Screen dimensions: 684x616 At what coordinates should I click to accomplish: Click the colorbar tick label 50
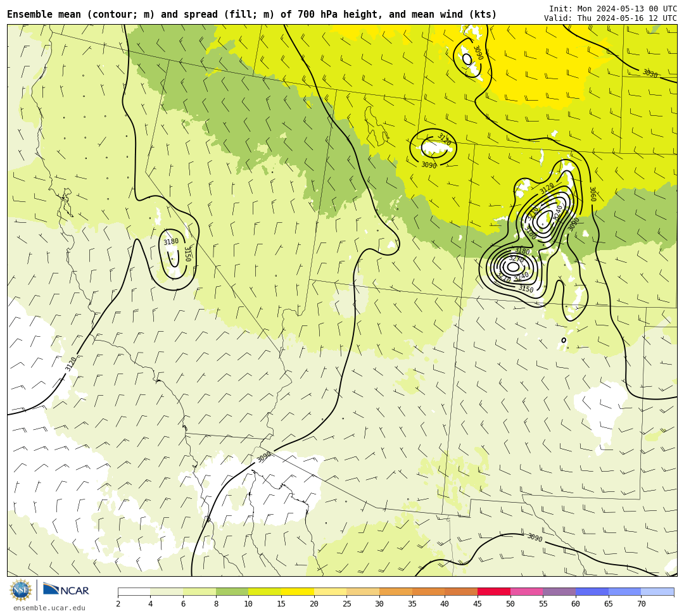510,604
